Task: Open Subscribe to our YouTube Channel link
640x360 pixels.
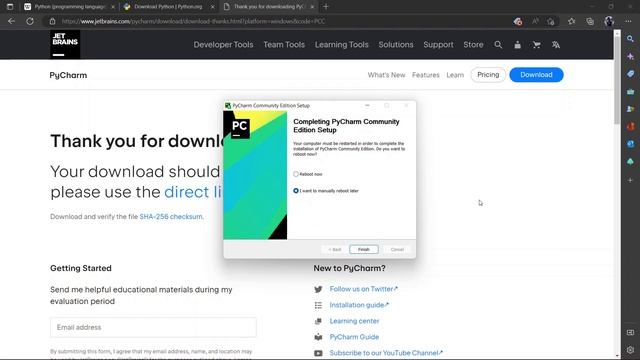Action: 386,353
